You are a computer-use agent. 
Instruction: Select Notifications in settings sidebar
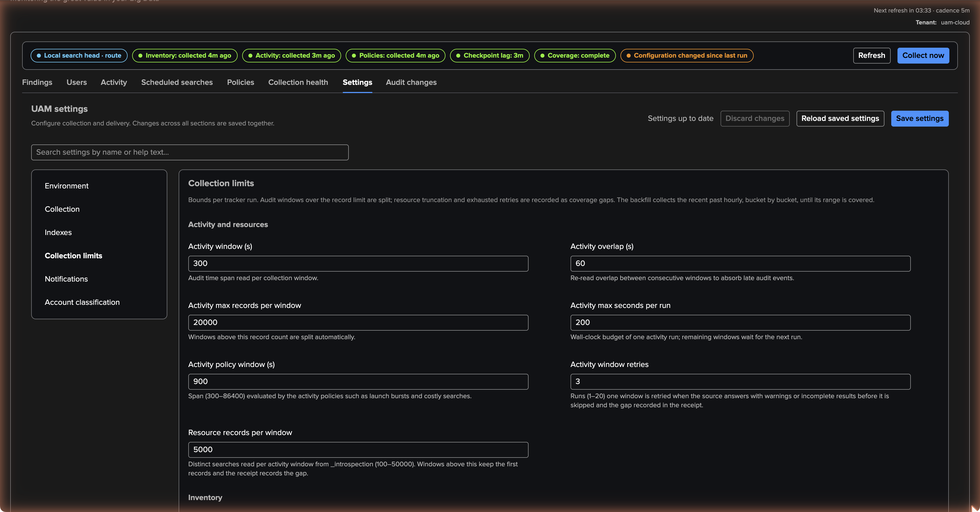tap(66, 279)
